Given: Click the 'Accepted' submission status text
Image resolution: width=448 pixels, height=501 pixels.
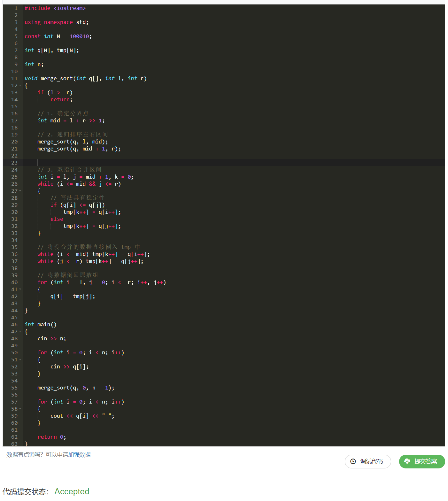Looking at the screenshot, I should (x=72, y=491).
